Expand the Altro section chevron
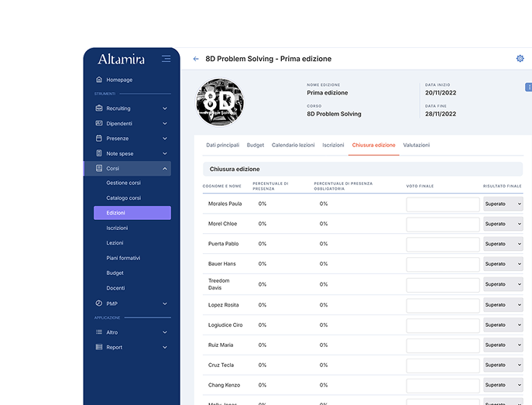Screen dimensions: 532x405 click(165, 332)
